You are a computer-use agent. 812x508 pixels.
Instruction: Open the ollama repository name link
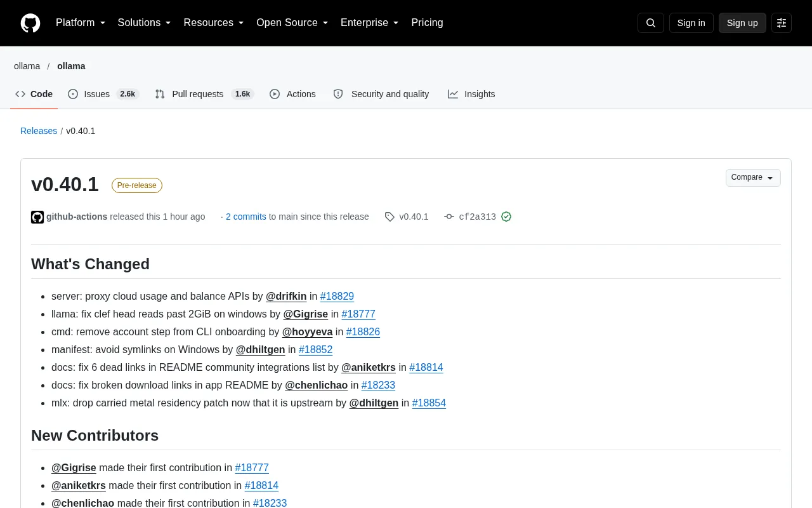(x=71, y=66)
